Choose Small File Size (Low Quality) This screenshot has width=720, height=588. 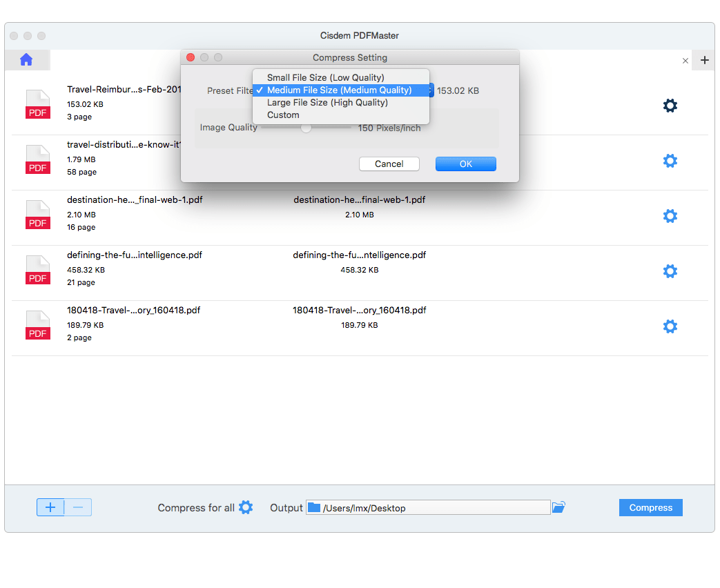coord(341,77)
